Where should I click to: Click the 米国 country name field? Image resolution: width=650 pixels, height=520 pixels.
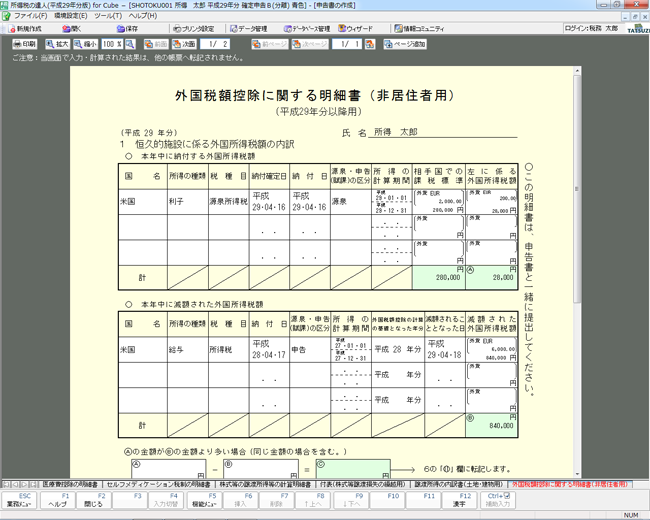tap(129, 200)
